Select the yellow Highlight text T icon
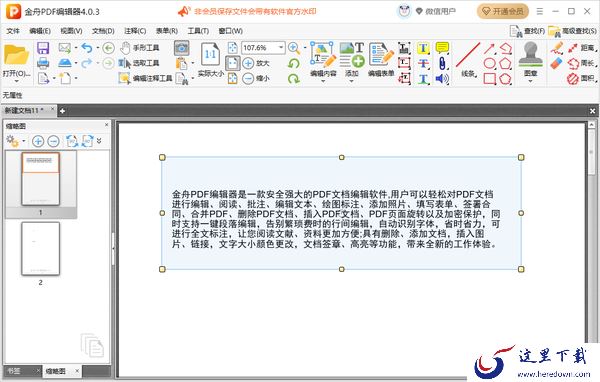The height and width of the screenshot is (382, 600). 423,48
